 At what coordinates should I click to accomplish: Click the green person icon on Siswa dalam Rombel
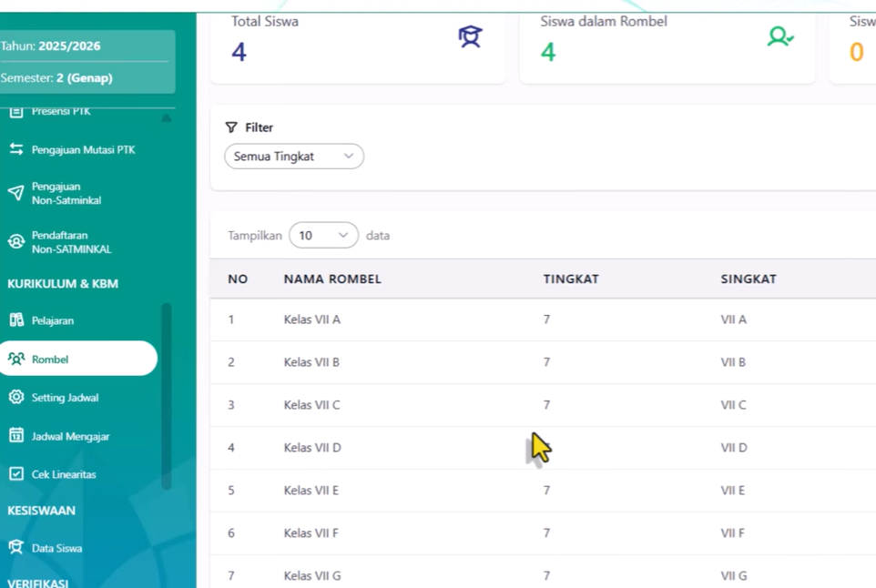click(x=779, y=36)
